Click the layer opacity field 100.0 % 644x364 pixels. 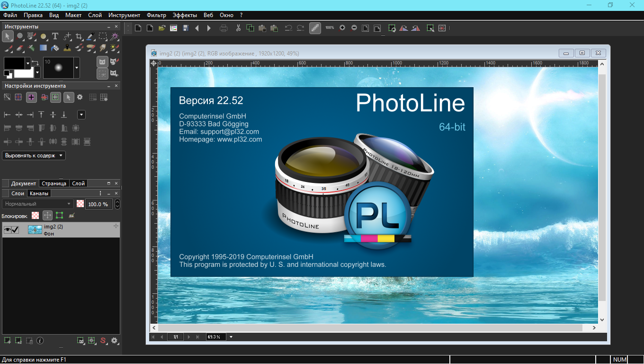pyautogui.click(x=98, y=204)
